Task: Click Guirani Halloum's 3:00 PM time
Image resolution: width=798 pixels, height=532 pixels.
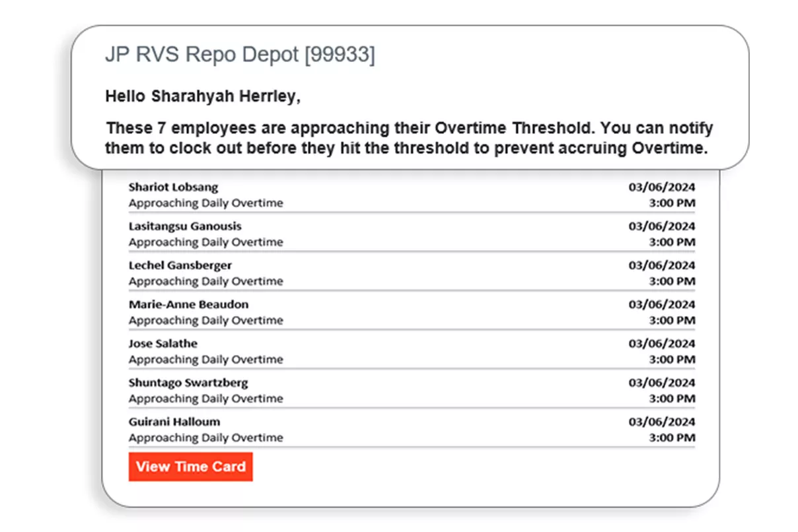Action: [672, 438]
